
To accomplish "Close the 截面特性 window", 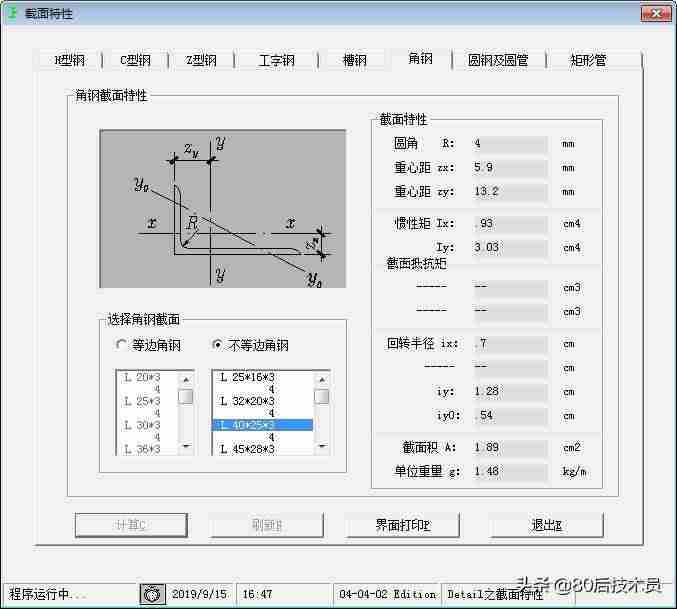I will tap(656, 13).
